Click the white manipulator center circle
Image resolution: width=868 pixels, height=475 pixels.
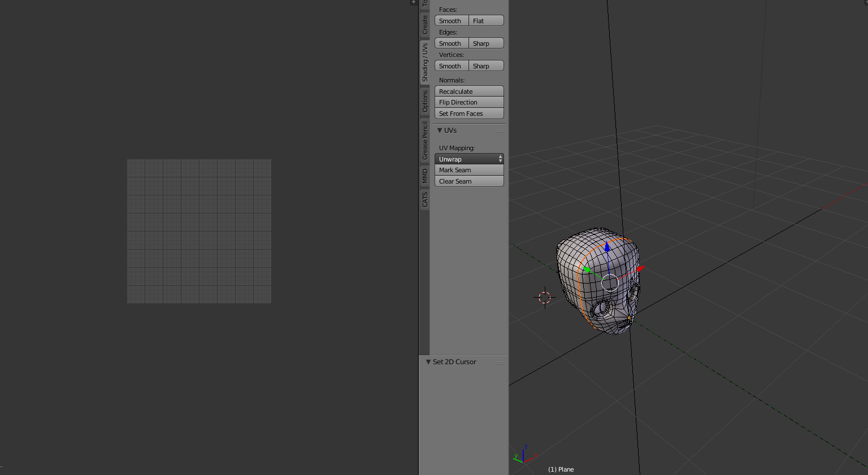(x=610, y=282)
